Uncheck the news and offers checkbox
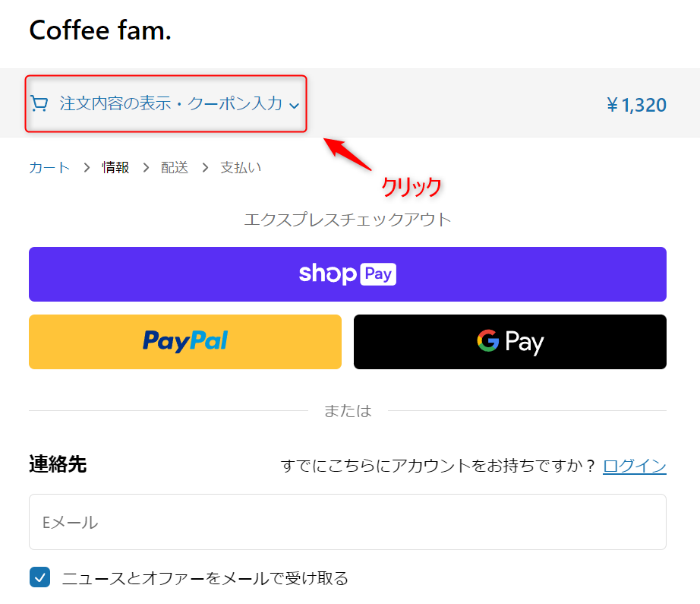 click(39, 577)
